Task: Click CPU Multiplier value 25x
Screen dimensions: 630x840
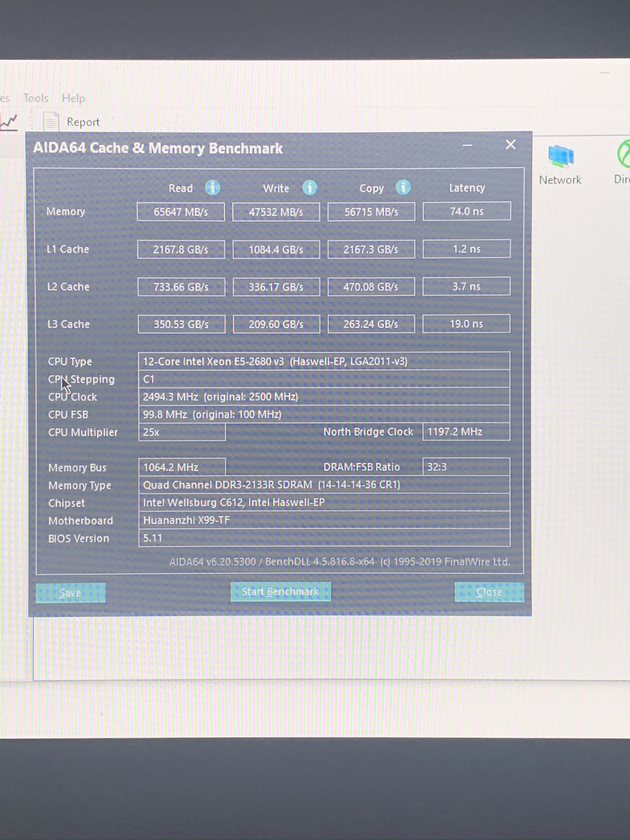Action: [182, 432]
